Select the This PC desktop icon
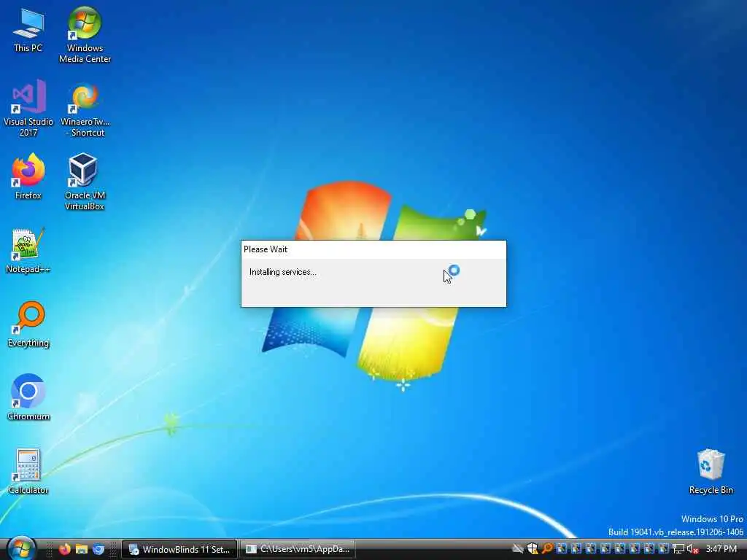The height and width of the screenshot is (560, 747). pos(28,29)
